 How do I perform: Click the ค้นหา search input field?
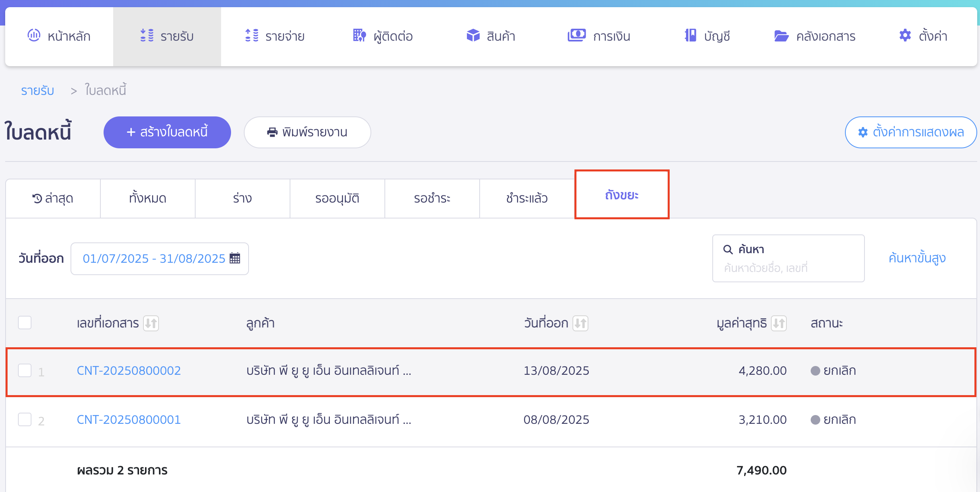tap(788, 258)
